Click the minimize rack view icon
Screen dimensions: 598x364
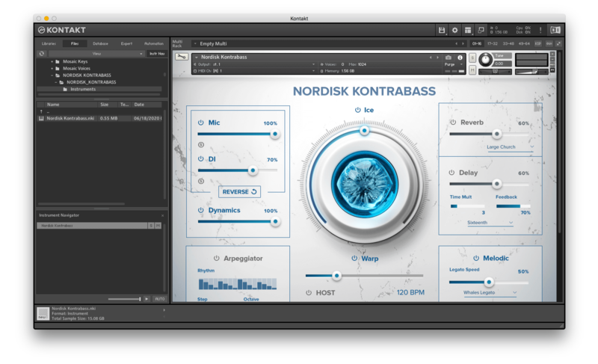[x=558, y=43]
